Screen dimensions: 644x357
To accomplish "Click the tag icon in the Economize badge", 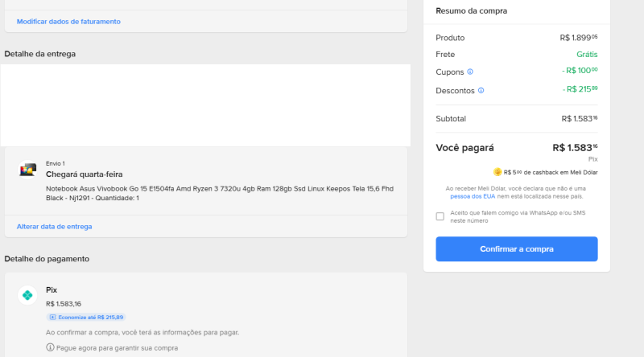I will click(x=52, y=318).
